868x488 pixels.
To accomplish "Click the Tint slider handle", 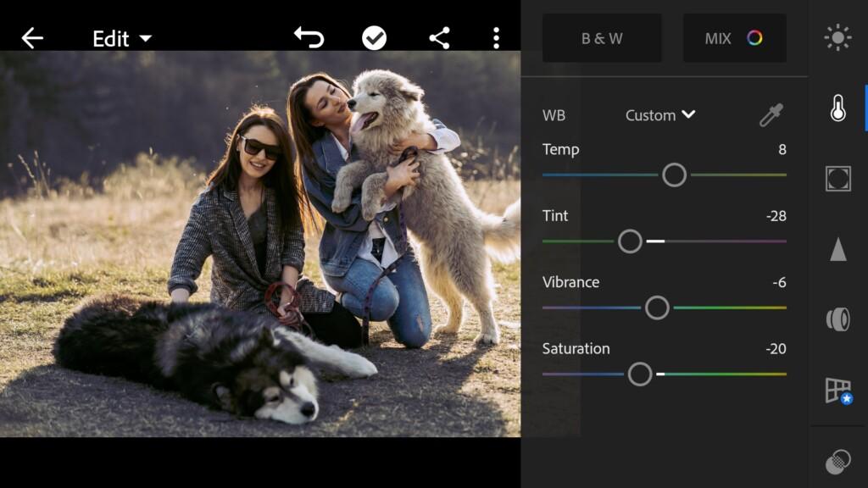I will (x=630, y=241).
